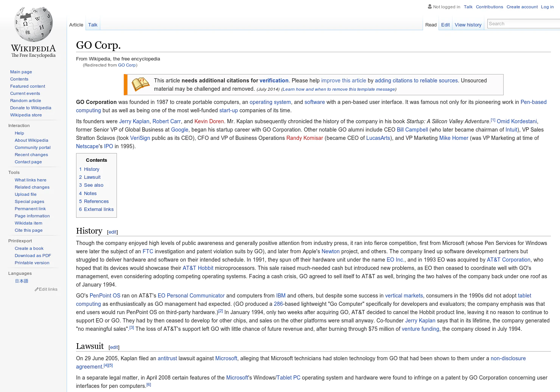Open the red Kevin Doren link
Viewport: 560px width, 392px height.
pos(209,121)
